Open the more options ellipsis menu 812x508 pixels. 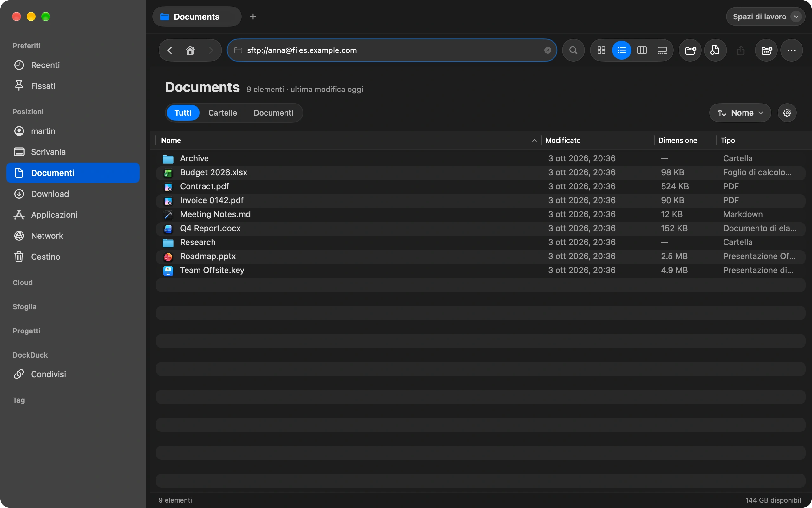pos(791,50)
